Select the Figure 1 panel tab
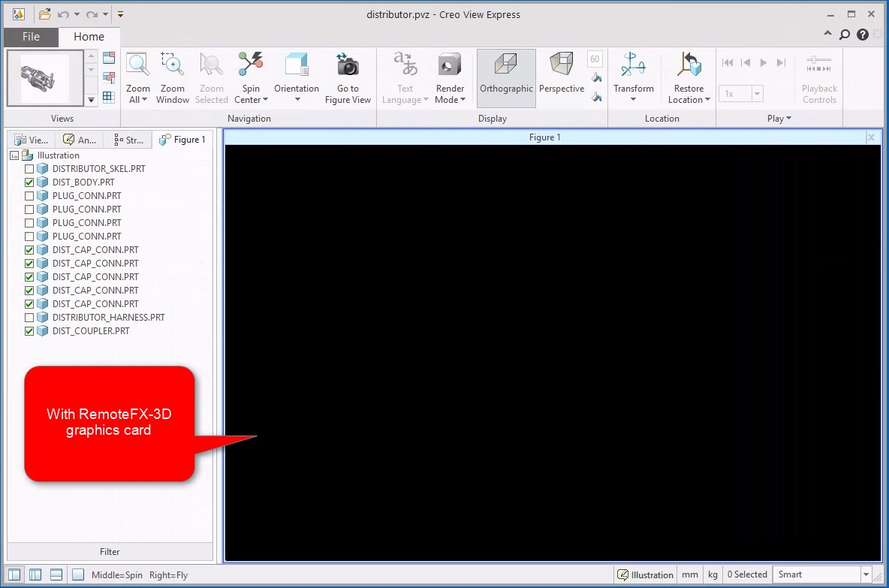889x588 pixels. coord(182,140)
